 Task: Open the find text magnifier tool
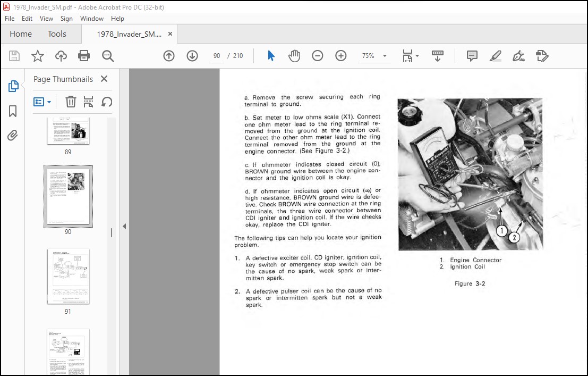(108, 56)
